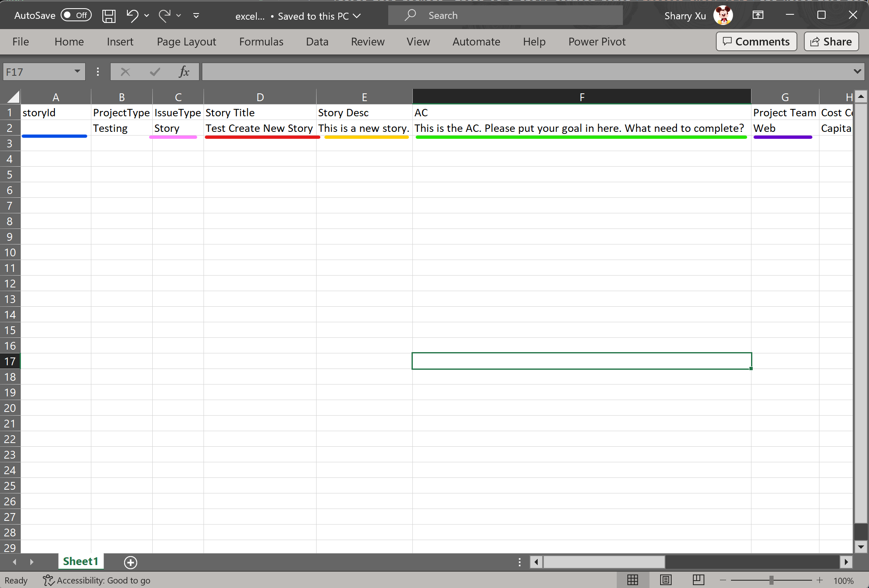Open the File menu
The width and height of the screenshot is (869, 588).
pyautogui.click(x=21, y=42)
